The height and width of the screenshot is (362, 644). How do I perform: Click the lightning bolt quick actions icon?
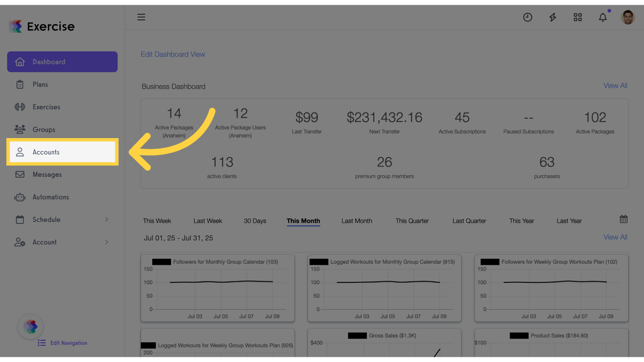tap(553, 17)
